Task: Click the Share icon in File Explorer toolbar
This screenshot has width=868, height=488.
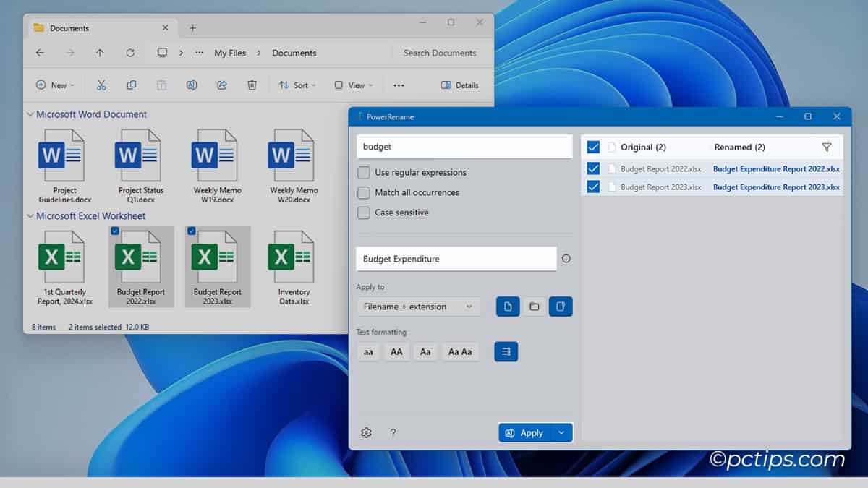Action: [222, 85]
